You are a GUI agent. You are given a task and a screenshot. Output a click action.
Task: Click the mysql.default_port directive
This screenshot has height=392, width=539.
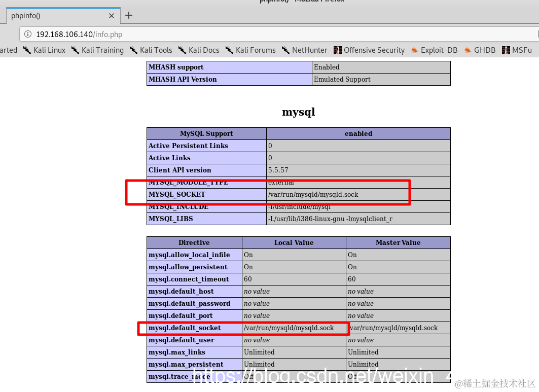tap(181, 315)
